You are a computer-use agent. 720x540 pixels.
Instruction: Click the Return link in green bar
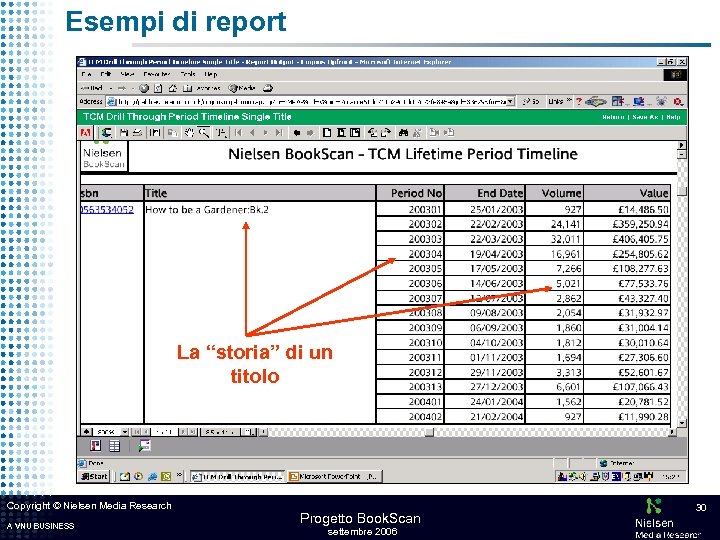(613, 117)
